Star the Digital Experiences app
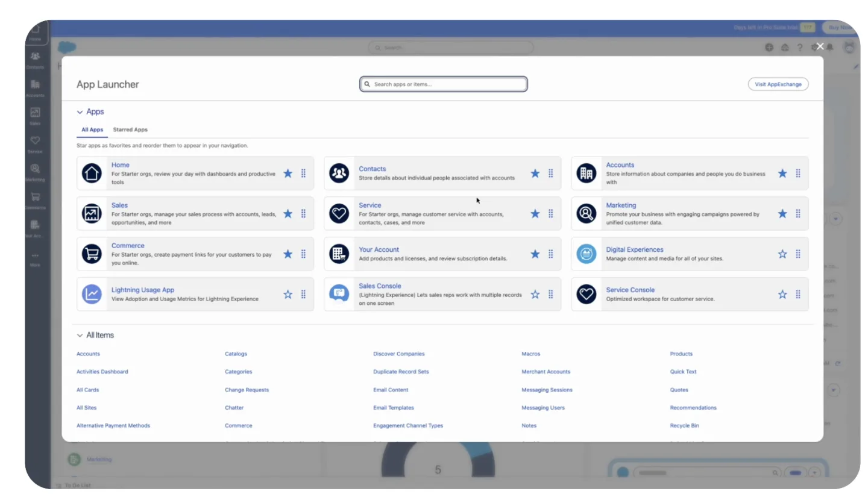 click(x=782, y=254)
